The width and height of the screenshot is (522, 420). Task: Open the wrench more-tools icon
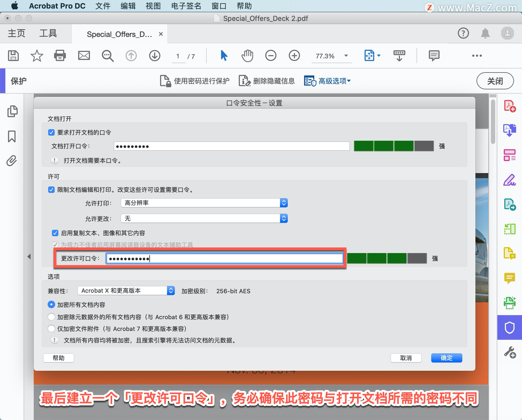(510, 352)
